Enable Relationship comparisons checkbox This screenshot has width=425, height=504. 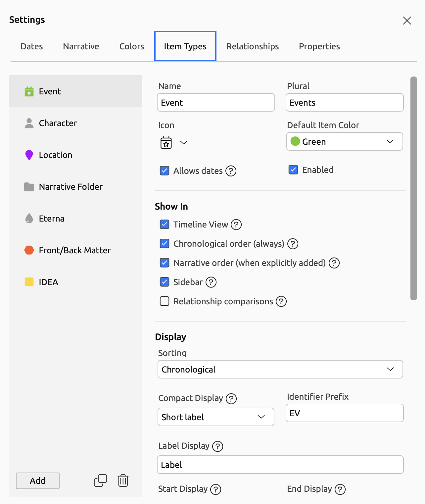pyautogui.click(x=165, y=301)
